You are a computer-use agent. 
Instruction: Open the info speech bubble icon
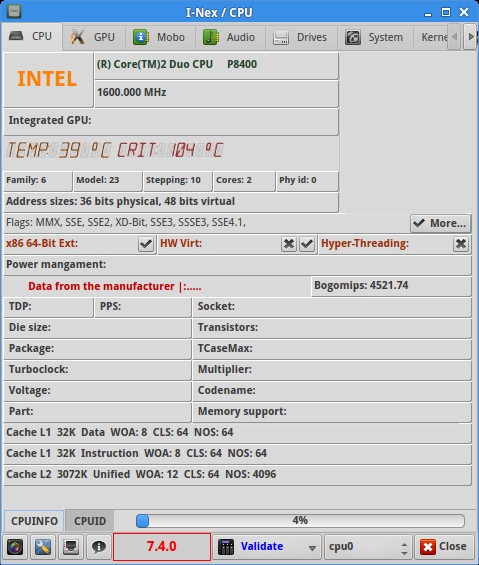[x=98, y=547]
